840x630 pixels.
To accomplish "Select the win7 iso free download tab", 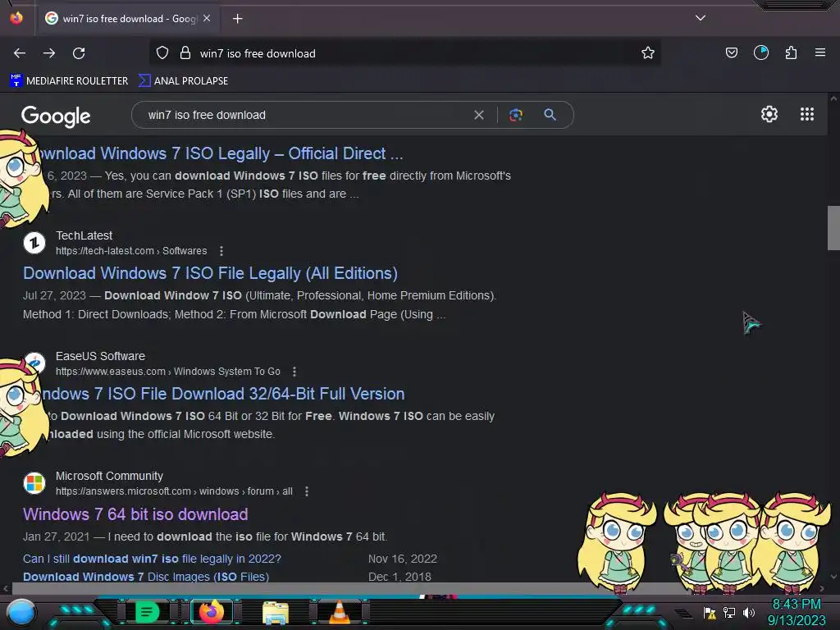I will click(x=128, y=19).
